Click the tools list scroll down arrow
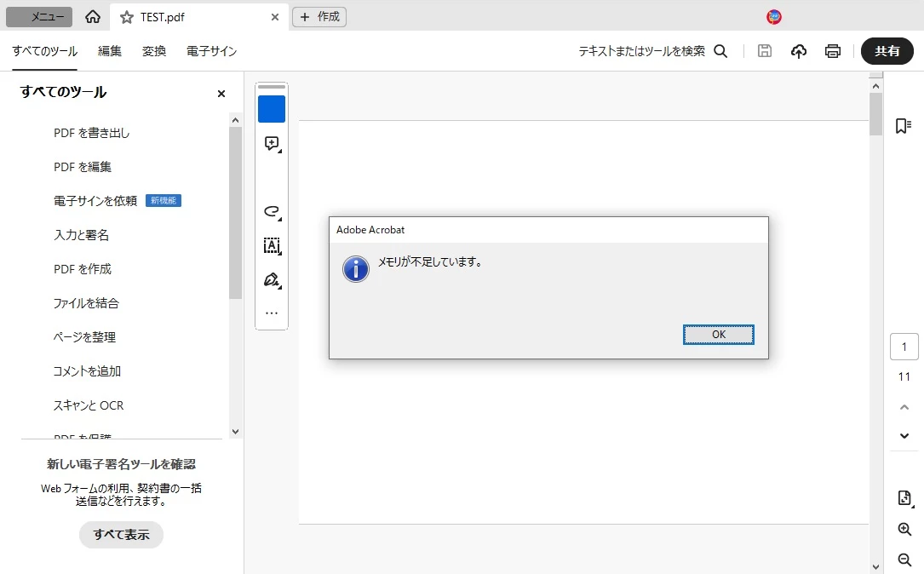This screenshot has height=574, width=924. [235, 432]
